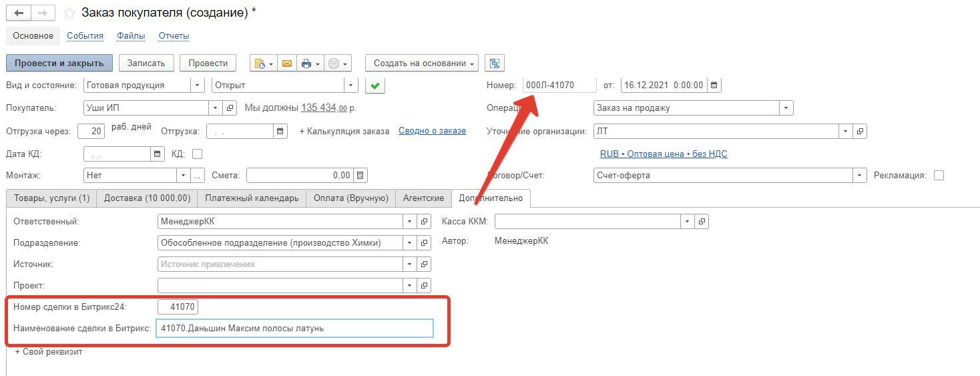Click the Записать button
The height and width of the screenshot is (376, 980).
(x=146, y=63)
